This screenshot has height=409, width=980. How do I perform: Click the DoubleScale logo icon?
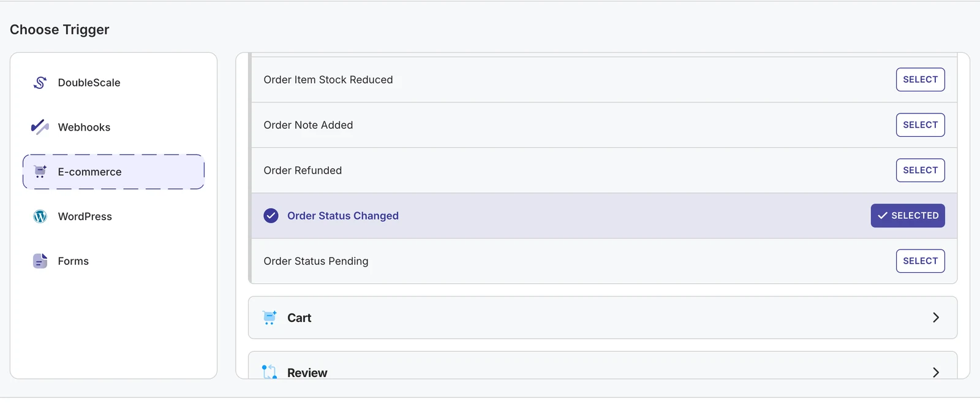40,83
